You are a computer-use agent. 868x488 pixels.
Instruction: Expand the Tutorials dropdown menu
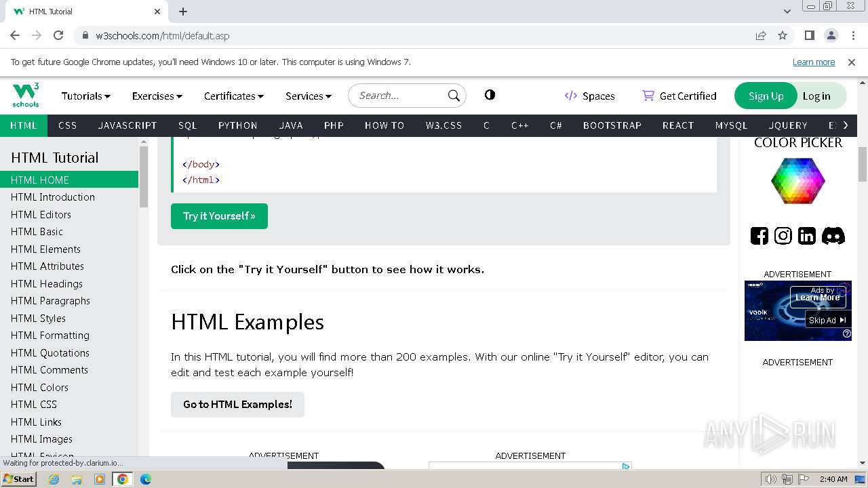86,96
